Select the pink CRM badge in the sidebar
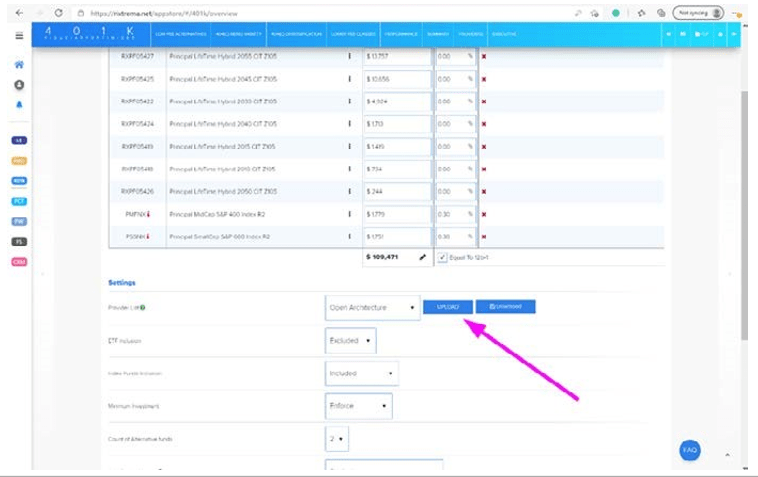Viewport: 758px width, 477px height. (19, 261)
